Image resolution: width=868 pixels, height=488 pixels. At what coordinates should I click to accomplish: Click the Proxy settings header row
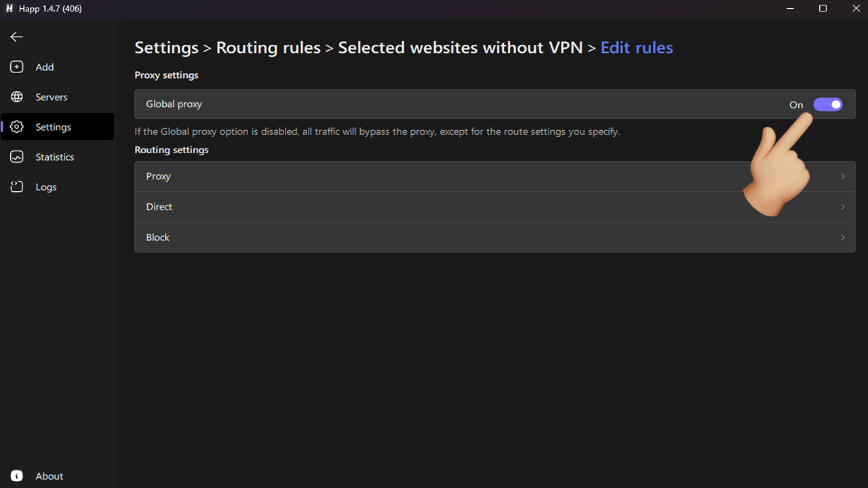click(166, 75)
